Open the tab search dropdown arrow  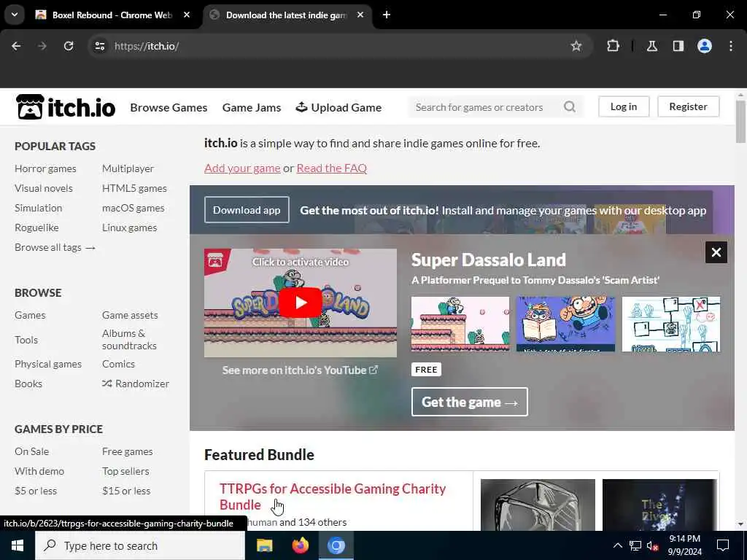coord(15,15)
